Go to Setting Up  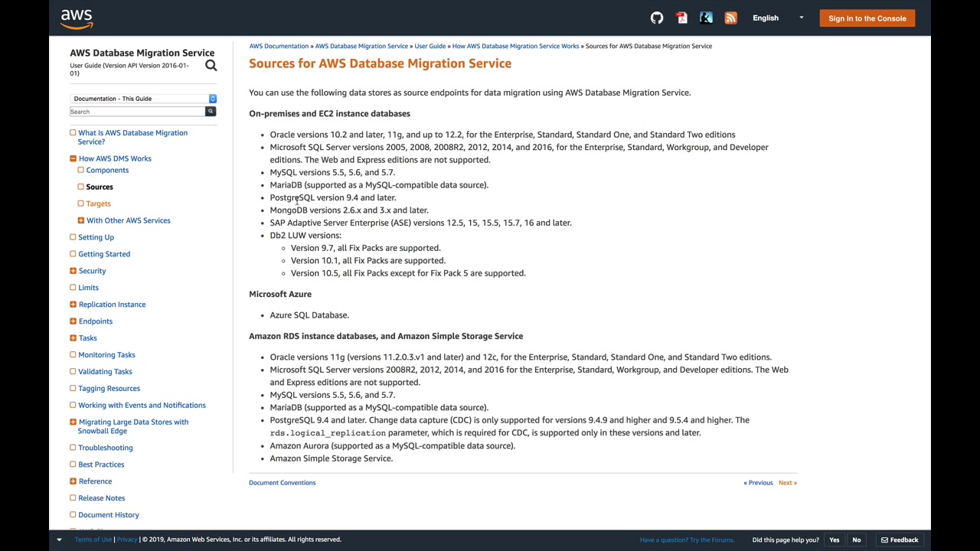(x=96, y=237)
